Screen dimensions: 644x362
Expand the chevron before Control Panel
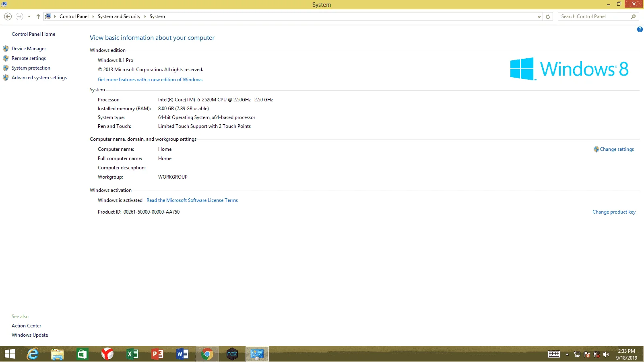tap(55, 16)
